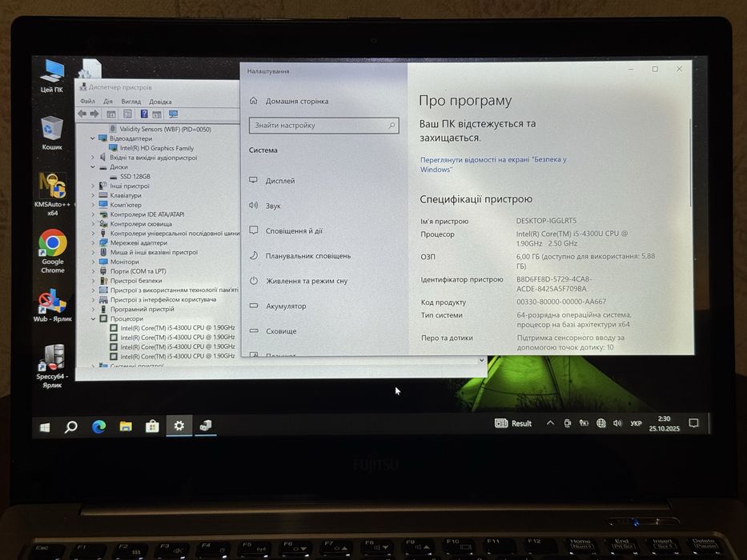Open Дія menu in Device Manager
Viewport: 747px width, 560px height.
[108, 101]
